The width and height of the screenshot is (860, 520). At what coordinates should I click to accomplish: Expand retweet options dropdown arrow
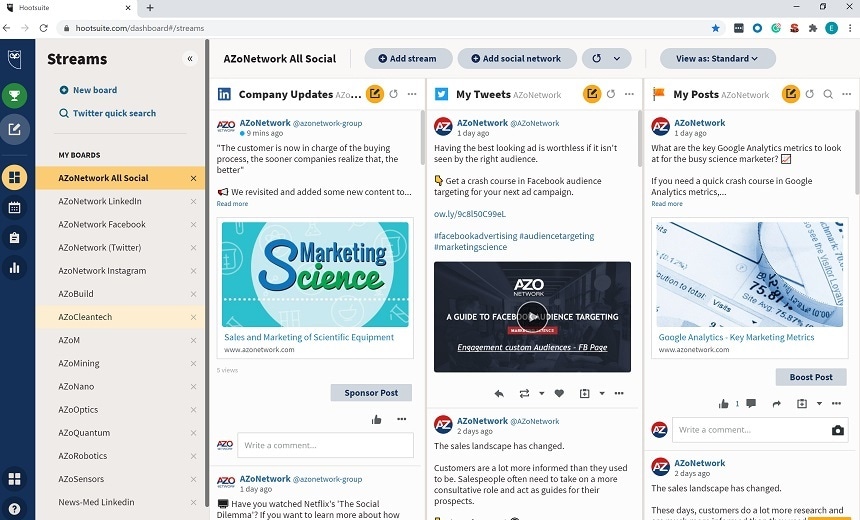click(x=541, y=393)
